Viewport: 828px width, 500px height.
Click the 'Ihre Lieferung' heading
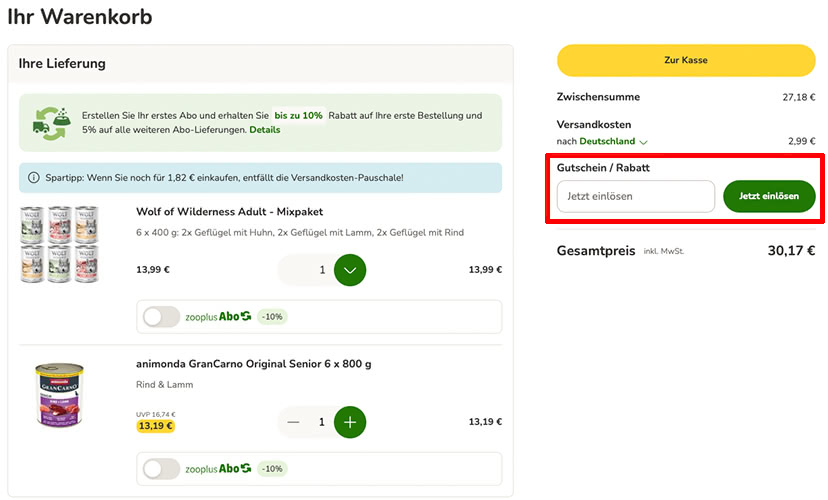[62, 63]
